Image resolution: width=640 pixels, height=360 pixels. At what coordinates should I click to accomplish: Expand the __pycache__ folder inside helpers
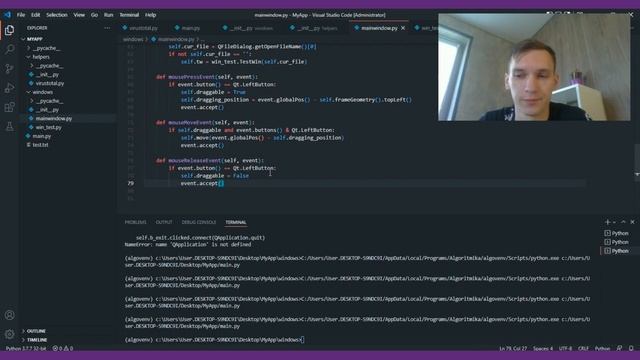[x=47, y=66]
